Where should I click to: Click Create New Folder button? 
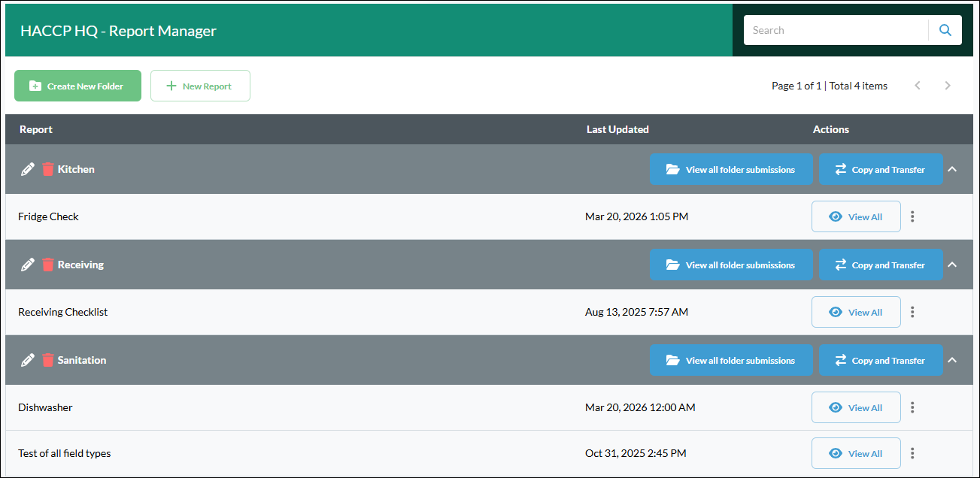pos(77,86)
